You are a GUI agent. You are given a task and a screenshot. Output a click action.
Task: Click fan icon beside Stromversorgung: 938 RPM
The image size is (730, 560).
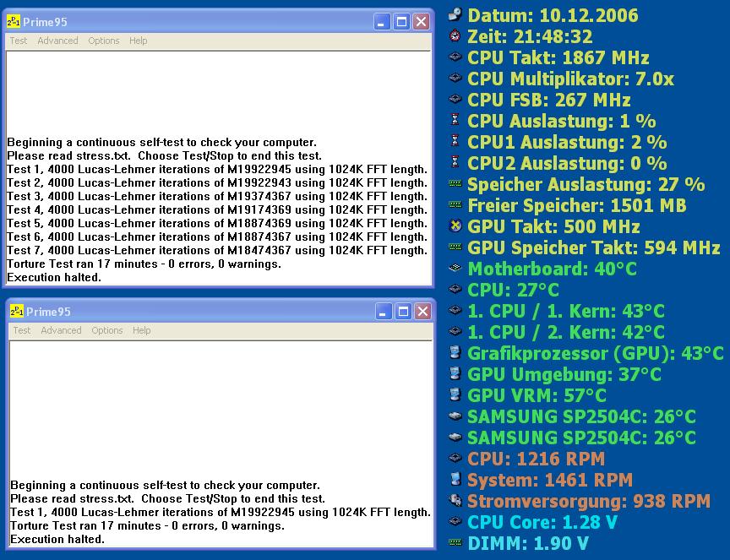click(455, 500)
